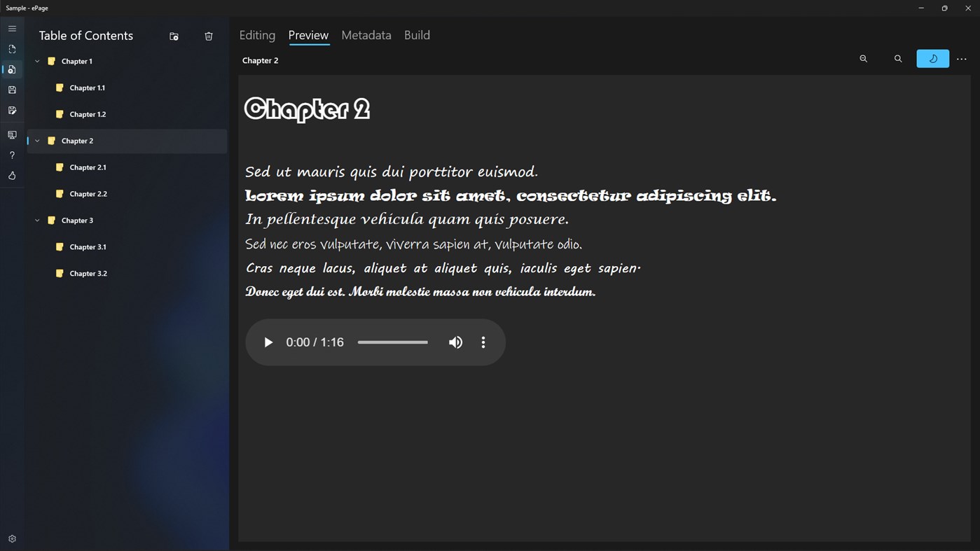The image size is (980, 551).
Task: Open the ellipsis more options menu
Action: coord(961,59)
